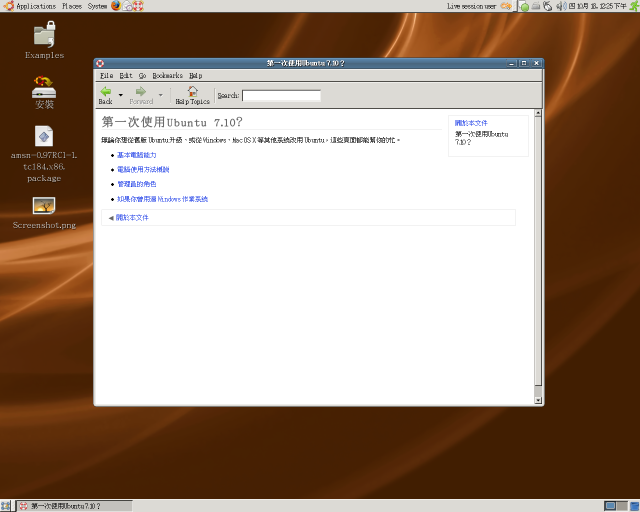
Task: Open the Places menu on top panel
Action: click(x=72, y=6)
